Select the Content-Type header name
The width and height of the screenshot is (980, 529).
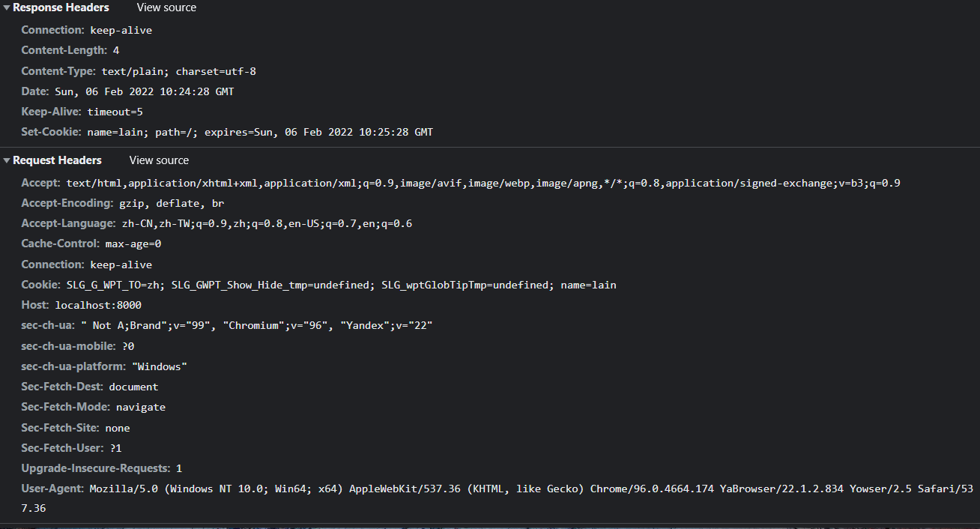point(58,71)
